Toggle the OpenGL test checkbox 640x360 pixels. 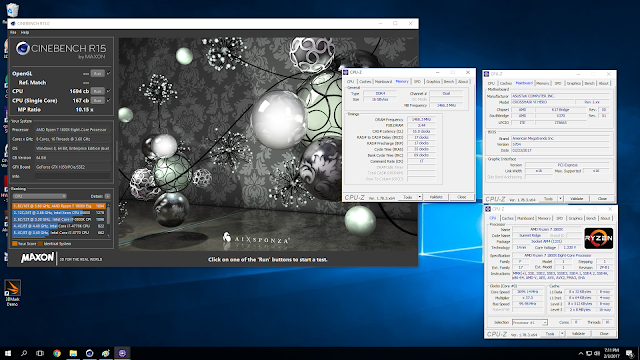108,73
